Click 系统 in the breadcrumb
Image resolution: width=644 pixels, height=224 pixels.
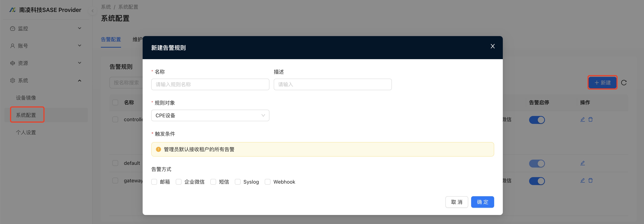pyautogui.click(x=106, y=7)
